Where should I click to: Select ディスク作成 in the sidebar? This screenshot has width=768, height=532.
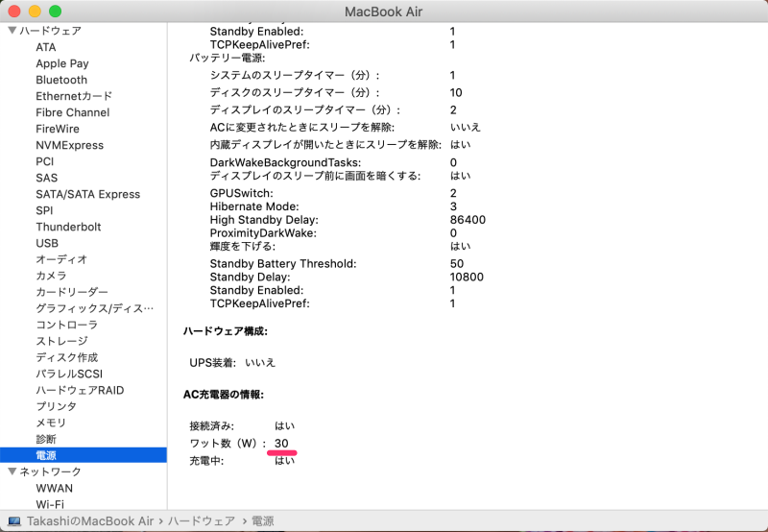coord(66,357)
